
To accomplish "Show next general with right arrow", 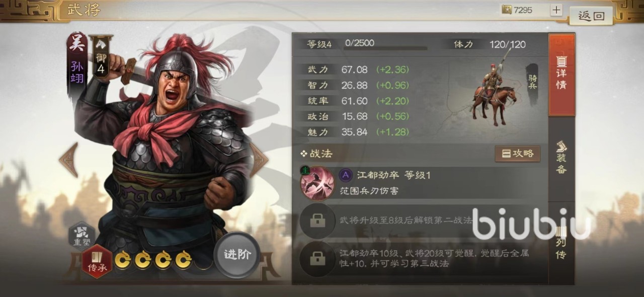I will (259, 160).
